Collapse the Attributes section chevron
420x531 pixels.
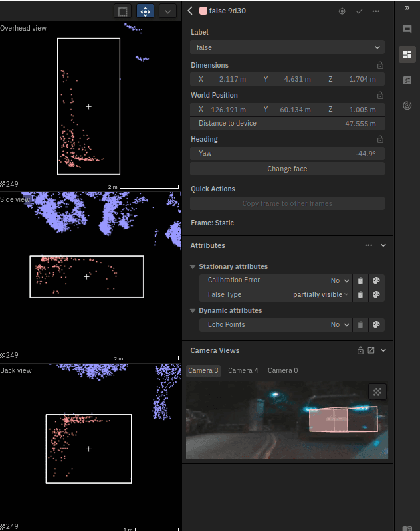pyautogui.click(x=383, y=245)
